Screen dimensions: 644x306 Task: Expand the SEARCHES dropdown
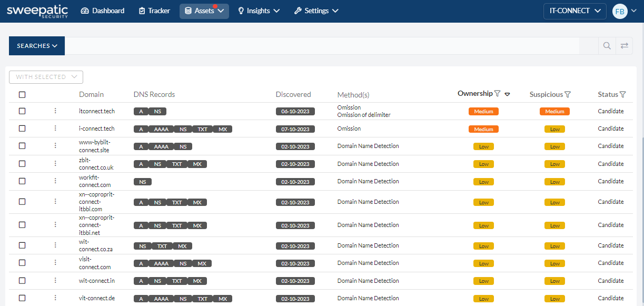37,46
